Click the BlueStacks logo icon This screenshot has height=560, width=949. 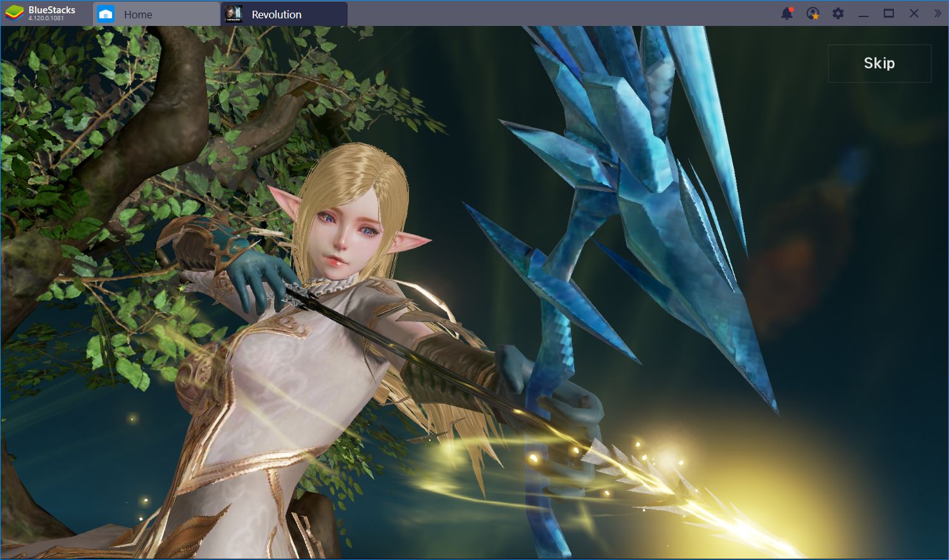[14, 13]
